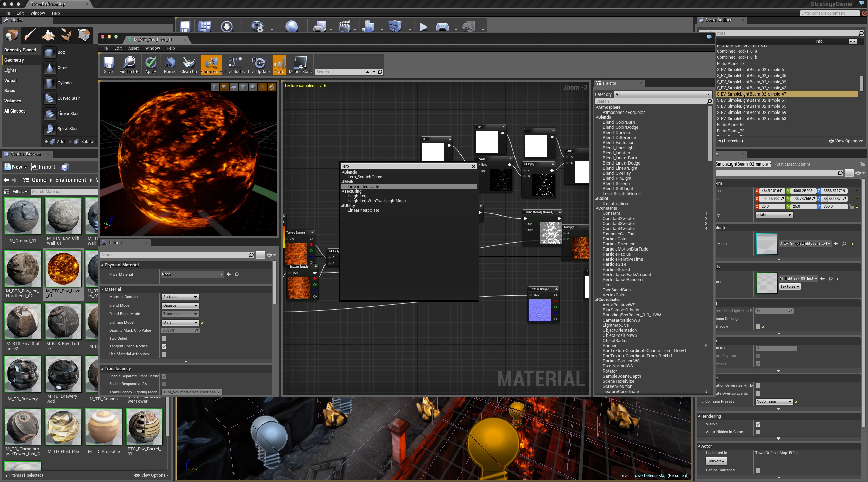Image resolution: width=868 pixels, height=482 pixels.
Task: Select the Paint mode brush icon
Action: click(30, 35)
